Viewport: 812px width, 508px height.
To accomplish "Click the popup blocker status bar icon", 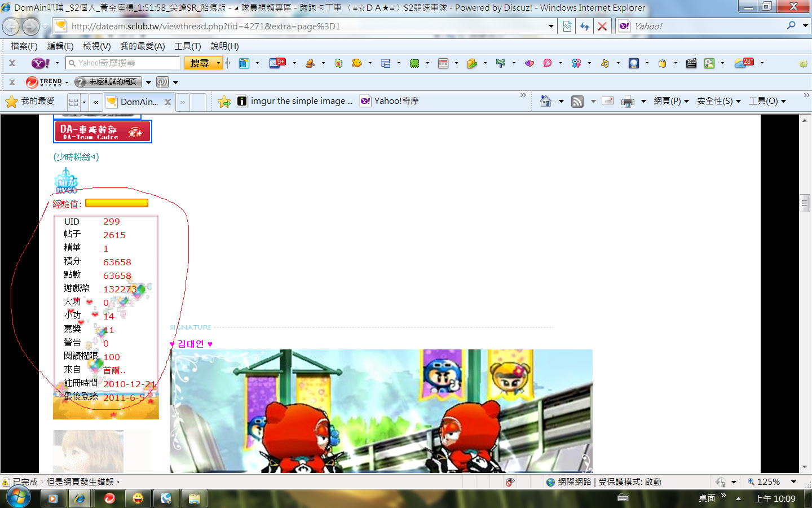I will (x=510, y=482).
